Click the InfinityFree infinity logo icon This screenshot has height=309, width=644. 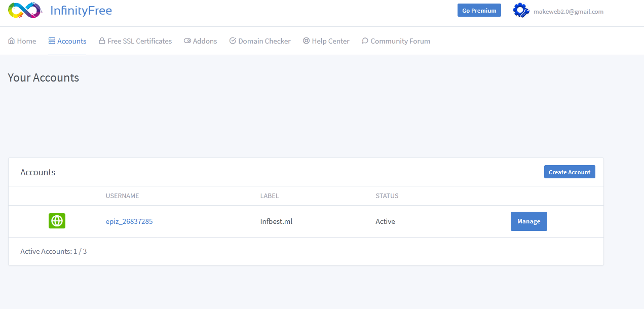click(x=24, y=10)
